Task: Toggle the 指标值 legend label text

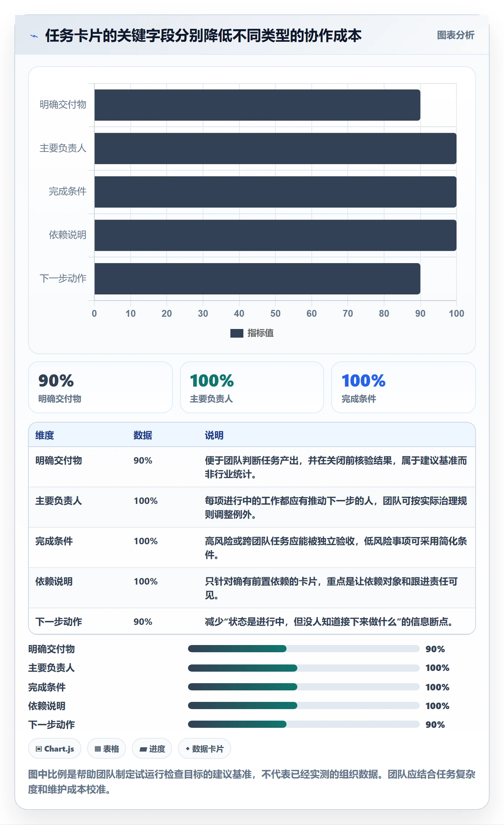Action: [261, 333]
